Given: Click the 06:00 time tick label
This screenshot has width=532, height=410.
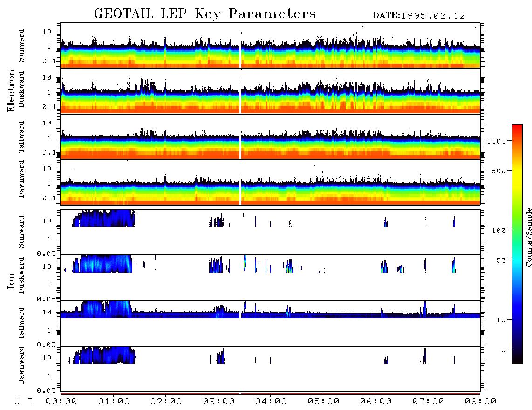Looking at the screenshot, I should [x=376, y=402].
